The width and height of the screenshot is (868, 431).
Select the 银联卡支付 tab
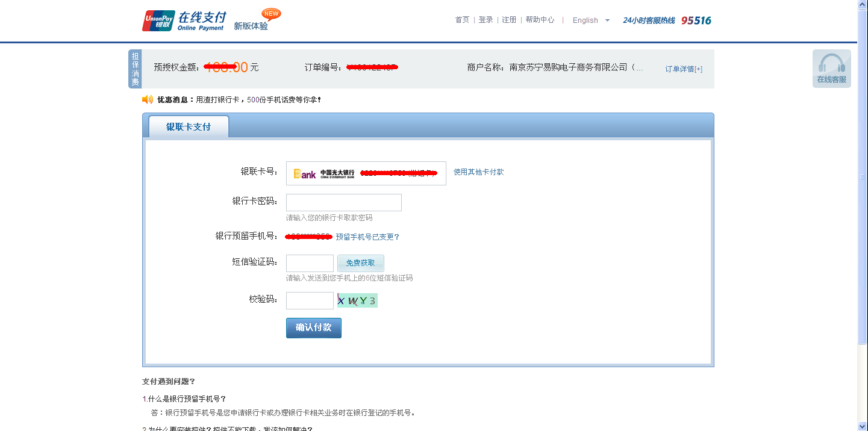[189, 127]
